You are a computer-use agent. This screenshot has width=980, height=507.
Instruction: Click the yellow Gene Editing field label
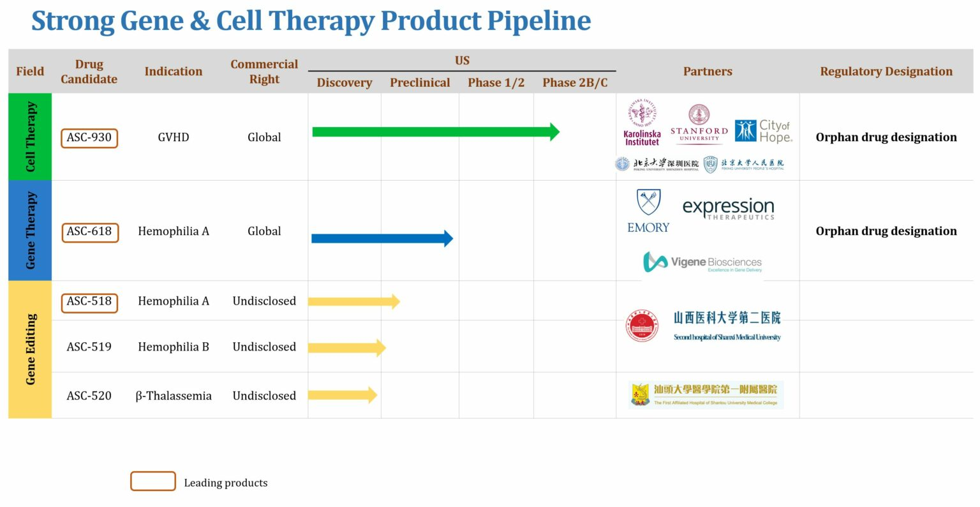[30, 349]
